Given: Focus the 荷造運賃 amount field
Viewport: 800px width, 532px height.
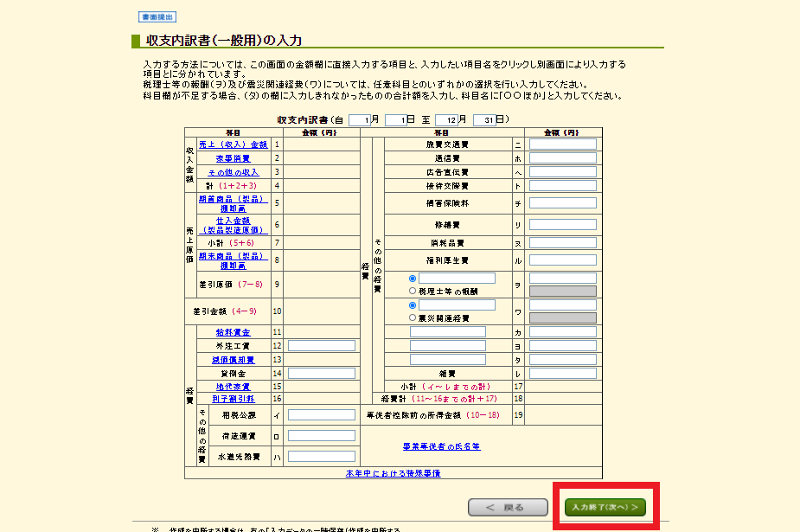Looking at the screenshot, I should [322, 436].
